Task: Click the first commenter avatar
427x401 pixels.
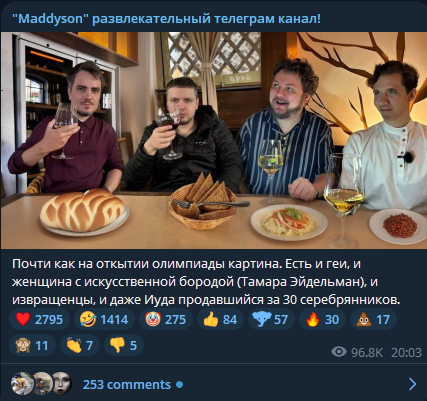Action: point(23,384)
